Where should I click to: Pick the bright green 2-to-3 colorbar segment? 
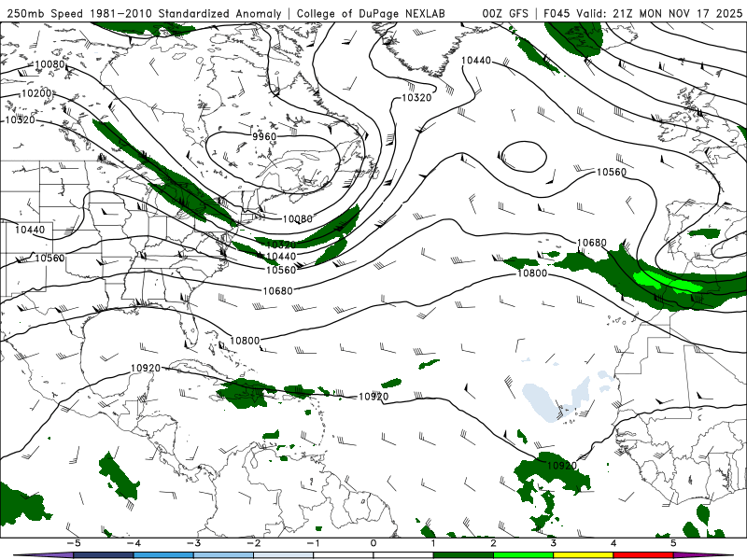[x=523, y=555]
